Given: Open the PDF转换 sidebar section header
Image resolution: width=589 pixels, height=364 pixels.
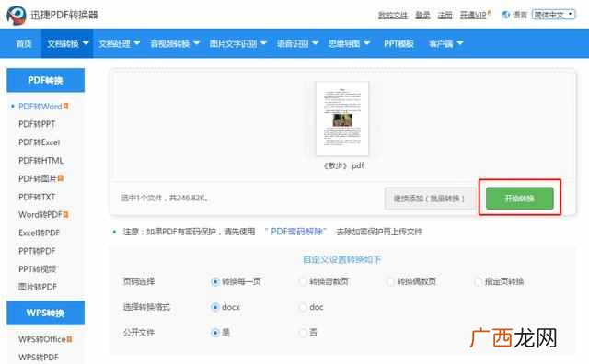Looking at the screenshot, I should tap(45, 80).
